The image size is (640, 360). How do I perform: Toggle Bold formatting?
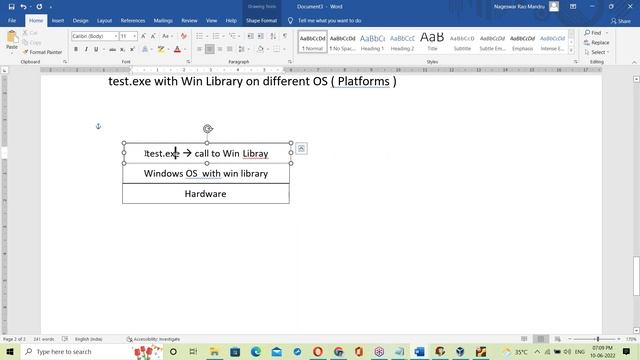point(76,49)
